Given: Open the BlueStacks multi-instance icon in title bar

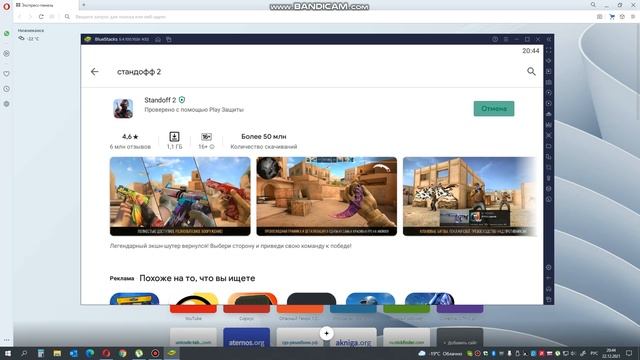Looking at the screenshot, I should (169, 40).
